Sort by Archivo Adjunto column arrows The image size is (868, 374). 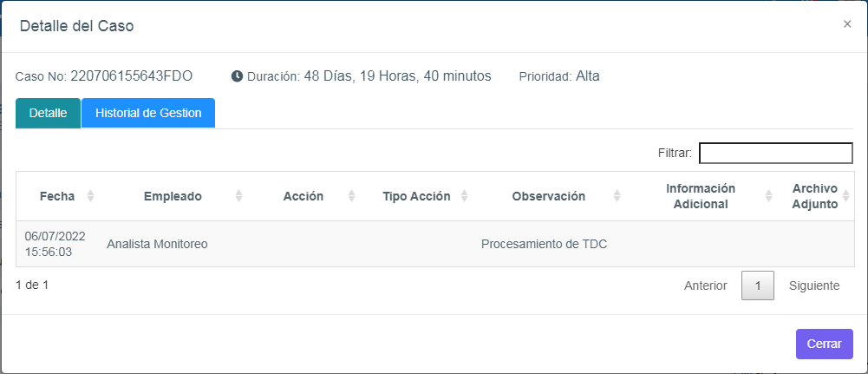click(846, 196)
